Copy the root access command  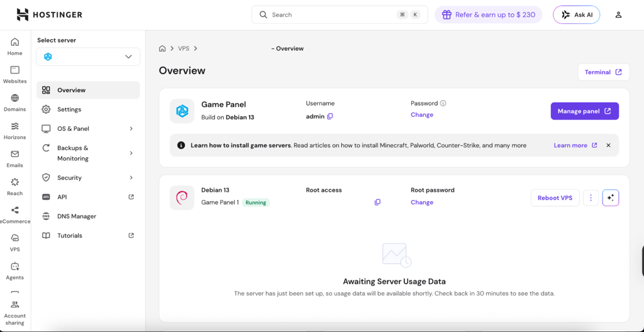377,202
